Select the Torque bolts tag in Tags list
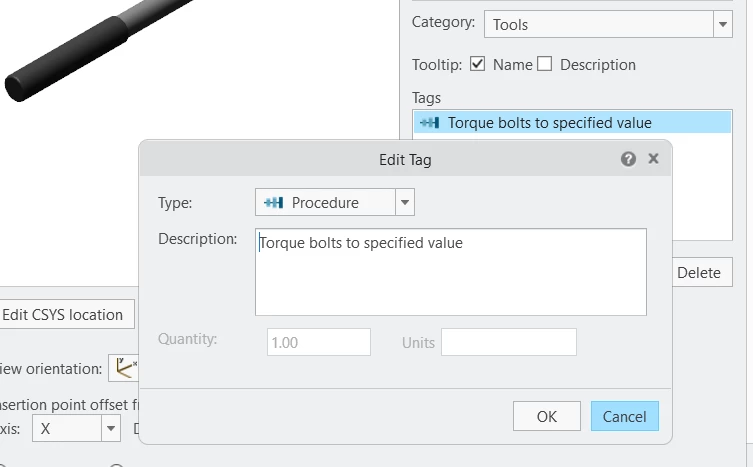Viewport: 753px width, 467px height. [x=549, y=123]
